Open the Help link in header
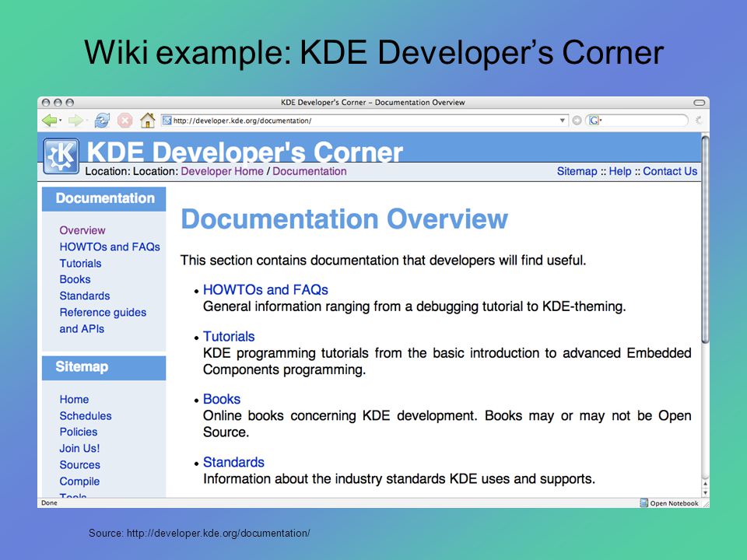 click(x=620, y=171)
